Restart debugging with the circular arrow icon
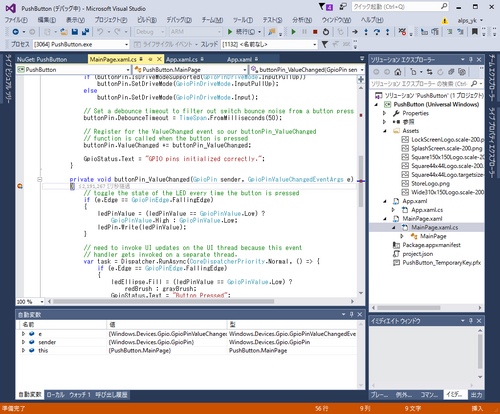Image resolution: width=500 pixels, height=414 pixels. point(326,32)
